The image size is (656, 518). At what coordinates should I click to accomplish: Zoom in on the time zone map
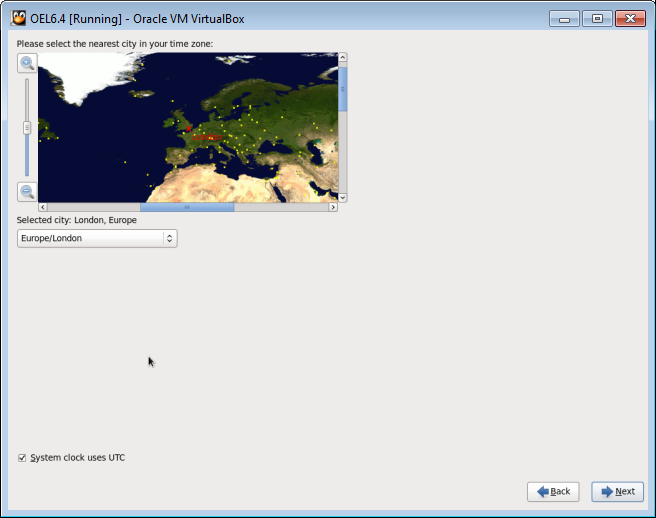click(27, 64)
